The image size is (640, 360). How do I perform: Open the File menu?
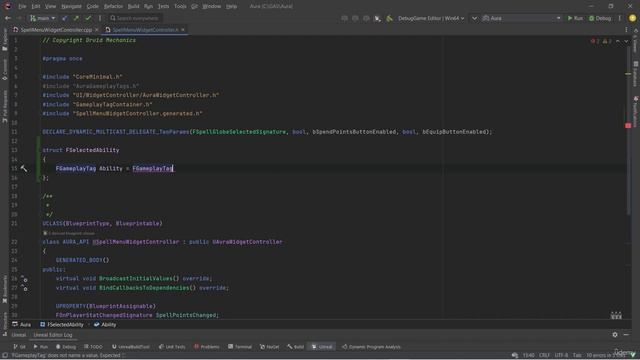pyautogui.click(x=22, y=6)
